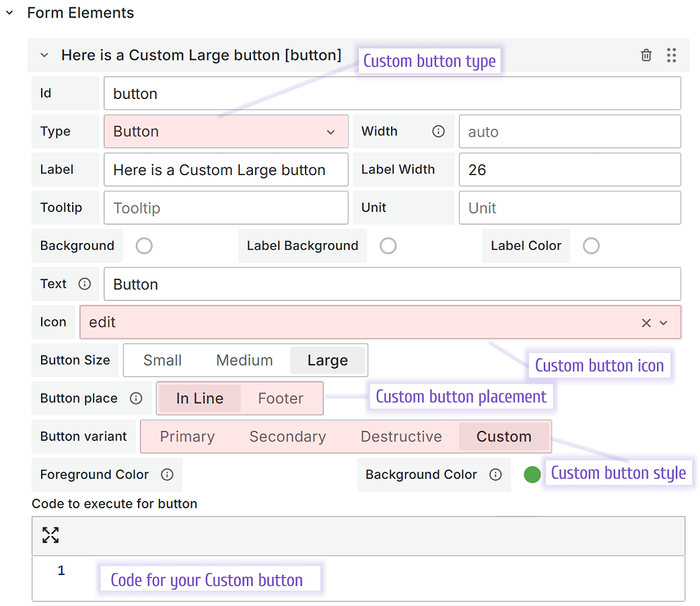Image resolution: width=700 pixels, height=606 pixels.
Task: Select Small button size
Action: click(162, 360)
